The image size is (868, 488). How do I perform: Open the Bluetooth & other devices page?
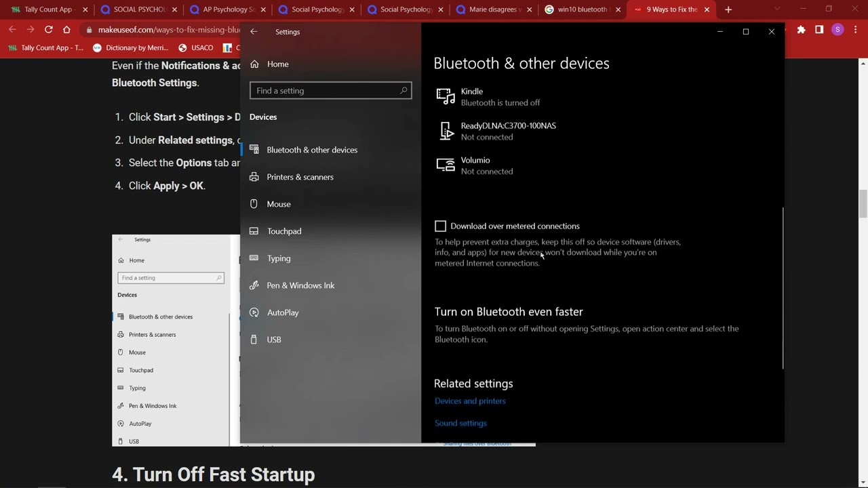pos(311,150)
